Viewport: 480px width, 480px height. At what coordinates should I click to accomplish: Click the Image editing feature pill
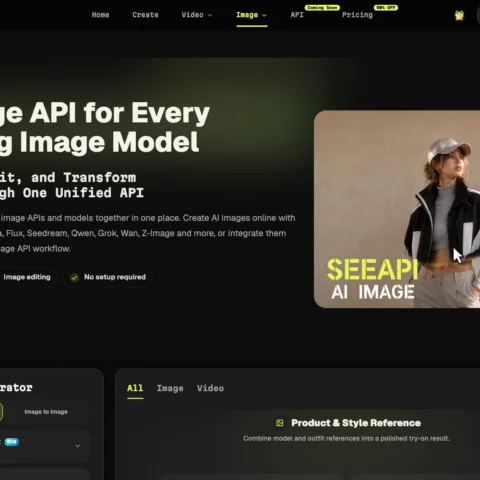27,277
